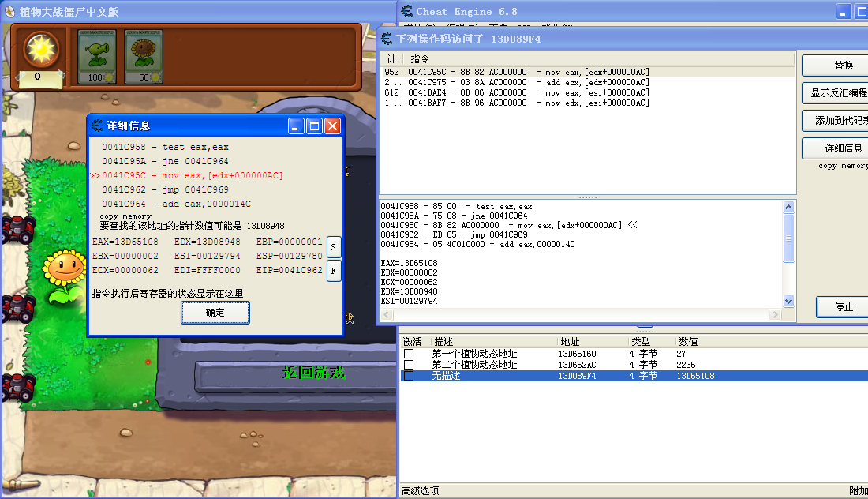The width and height of the screenshot is (868, 499).
Task: Click the Cheat Engine logo in title bar
Action: coord(407,11)
